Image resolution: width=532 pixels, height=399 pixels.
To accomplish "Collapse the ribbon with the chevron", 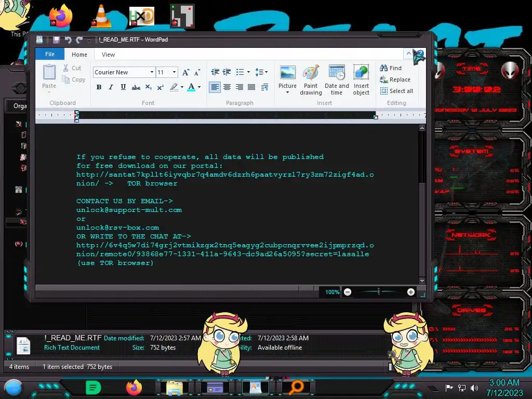I will coord(408,54).
